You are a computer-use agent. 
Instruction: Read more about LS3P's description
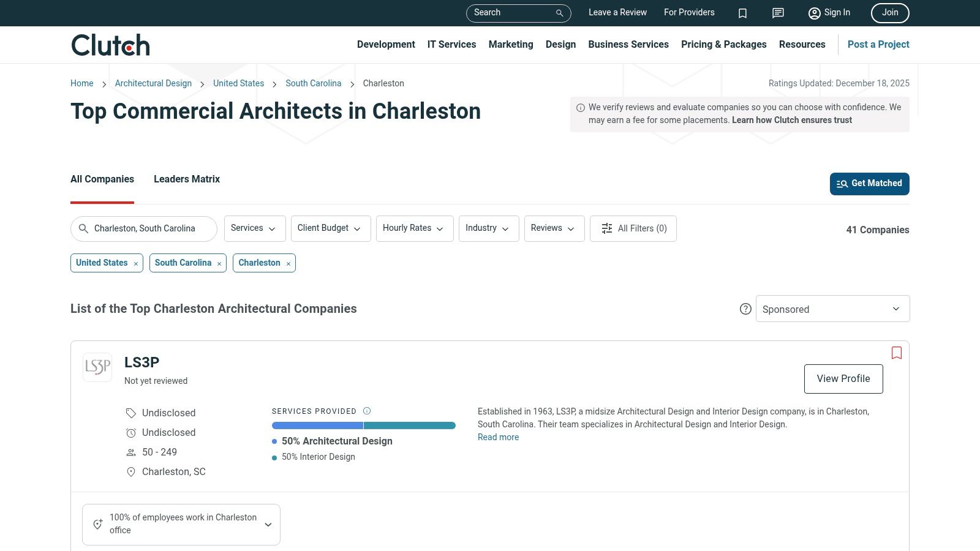[497, 437]
